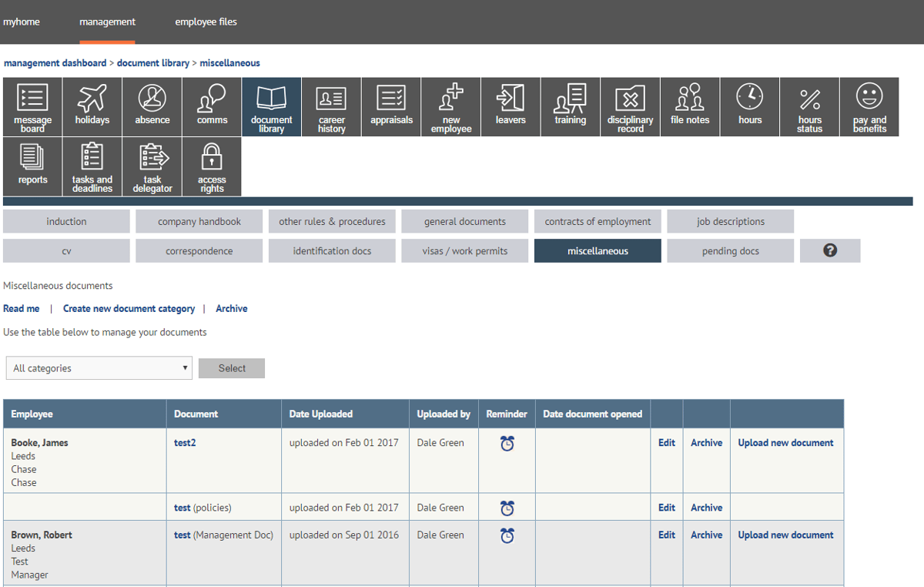Open the comms icon
Image resolution: width=924 pixels, height=587 pixels.
[212, 107]
